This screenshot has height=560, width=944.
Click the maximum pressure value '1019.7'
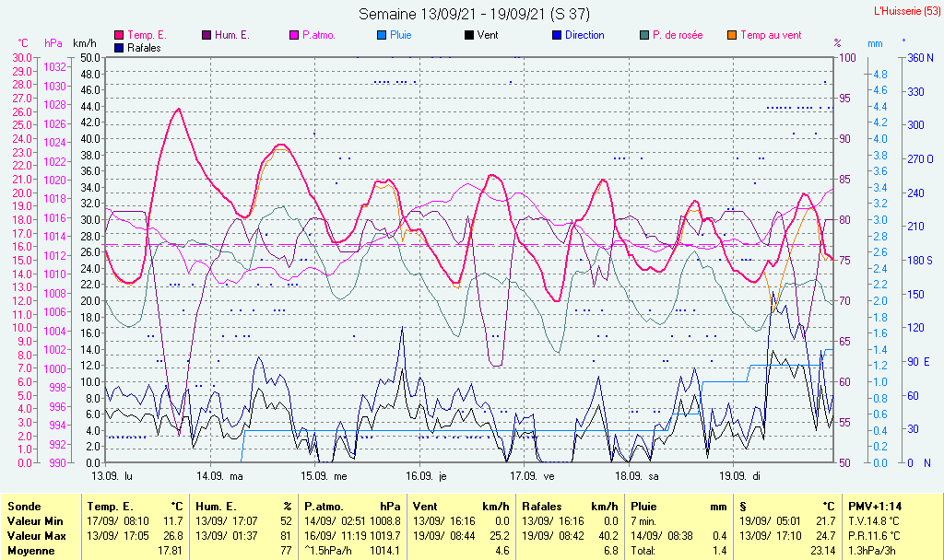(385, 536)
